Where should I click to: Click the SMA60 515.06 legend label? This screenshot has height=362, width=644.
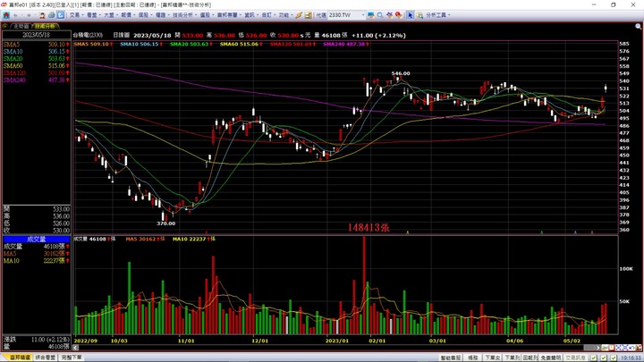click(x=241, y=44)
